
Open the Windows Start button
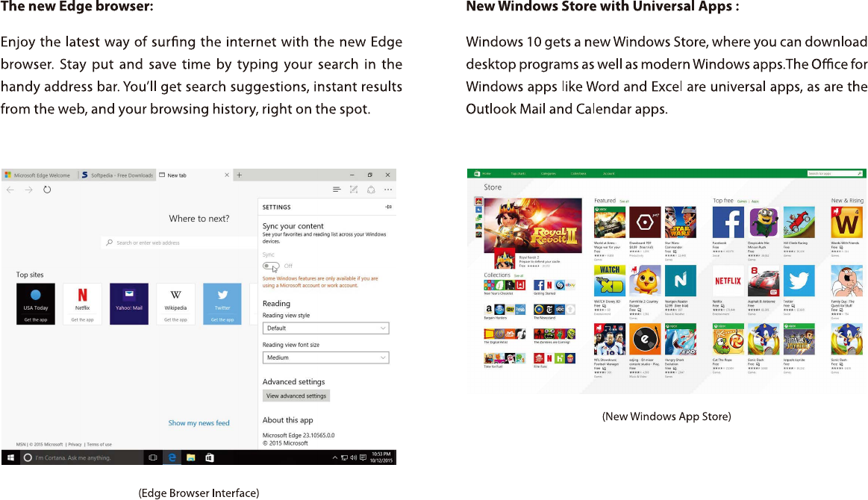pyautogui.click(x=10, y=458)
